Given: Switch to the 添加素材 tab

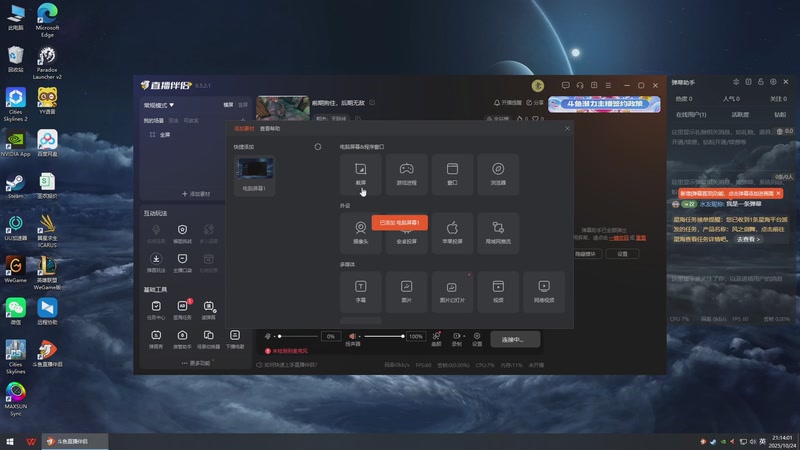Looking at the screenshot, I should (x=244, y=129).
